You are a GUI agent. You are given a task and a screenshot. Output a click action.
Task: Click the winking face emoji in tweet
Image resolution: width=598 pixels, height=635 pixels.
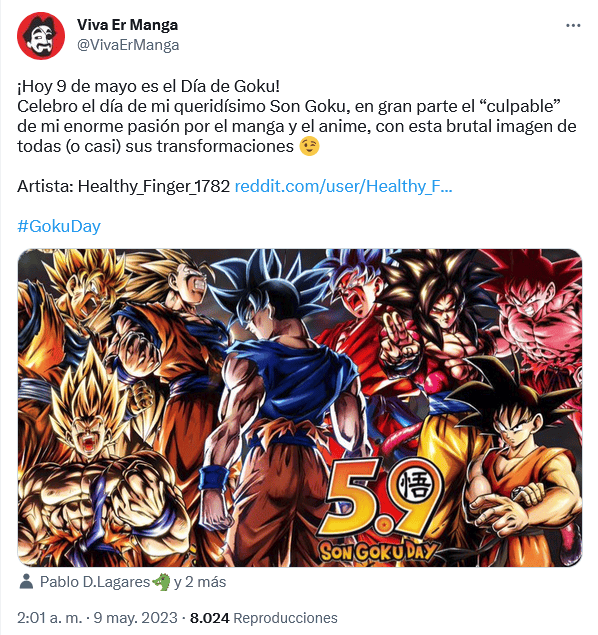coord(309,146)
